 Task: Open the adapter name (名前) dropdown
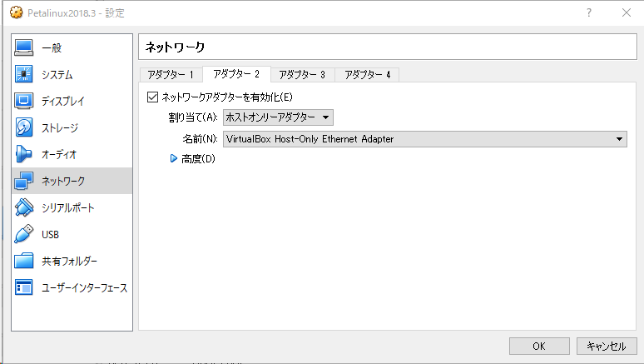[x=424, y=139]
